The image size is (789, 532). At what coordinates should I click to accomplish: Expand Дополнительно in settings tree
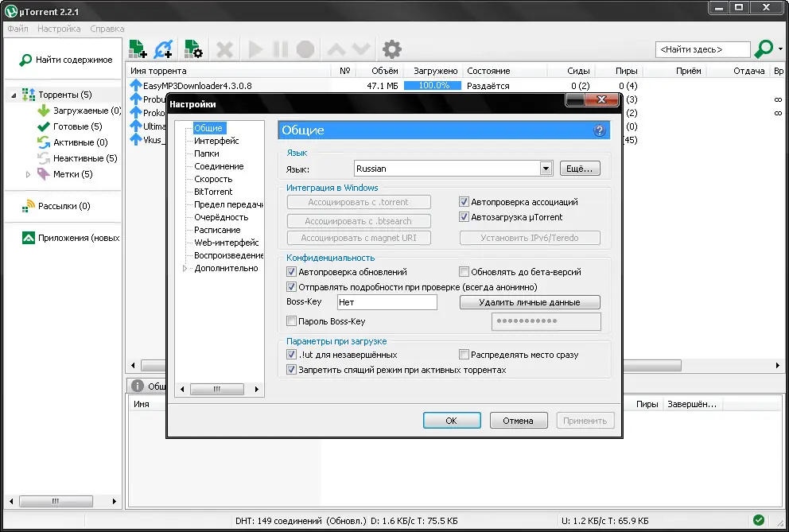click(183, 268)
